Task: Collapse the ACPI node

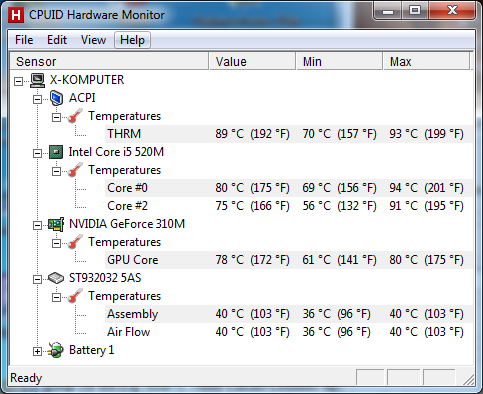Action: point(37,99)
